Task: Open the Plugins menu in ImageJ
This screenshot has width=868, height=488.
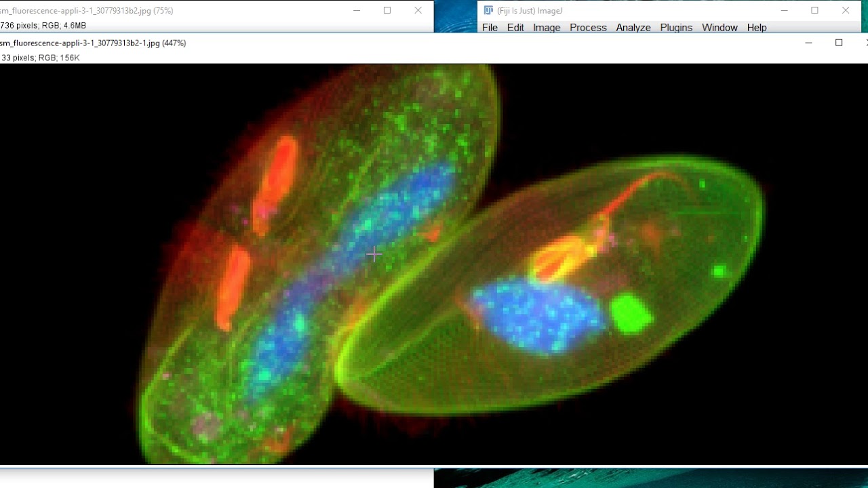Action: click(x=676, y=28)
